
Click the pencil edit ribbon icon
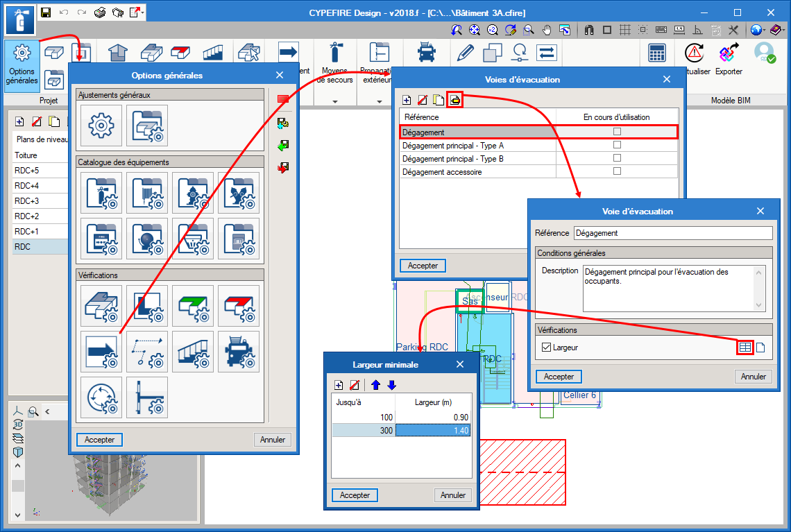coord(465,53)
